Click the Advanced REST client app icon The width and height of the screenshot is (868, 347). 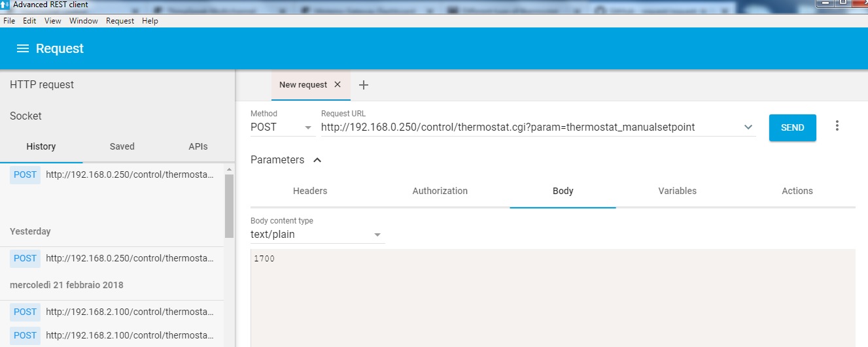[x=6, y=5]
